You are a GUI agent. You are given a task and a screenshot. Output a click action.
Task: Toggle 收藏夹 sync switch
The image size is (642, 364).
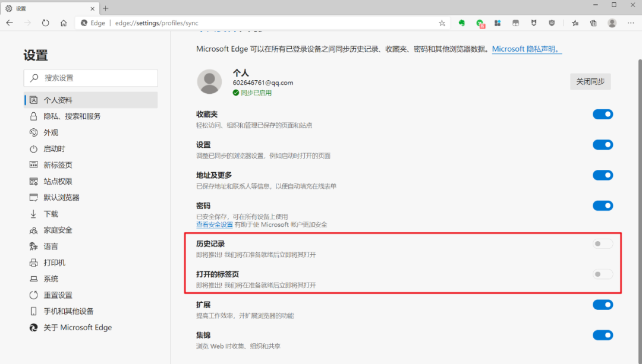point(603,114)
